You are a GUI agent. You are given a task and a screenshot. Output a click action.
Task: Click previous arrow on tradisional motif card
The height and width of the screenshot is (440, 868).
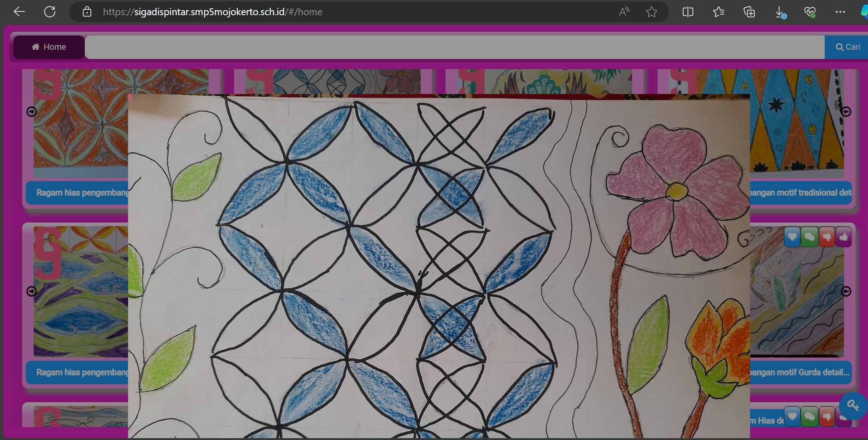coord(846,111)
